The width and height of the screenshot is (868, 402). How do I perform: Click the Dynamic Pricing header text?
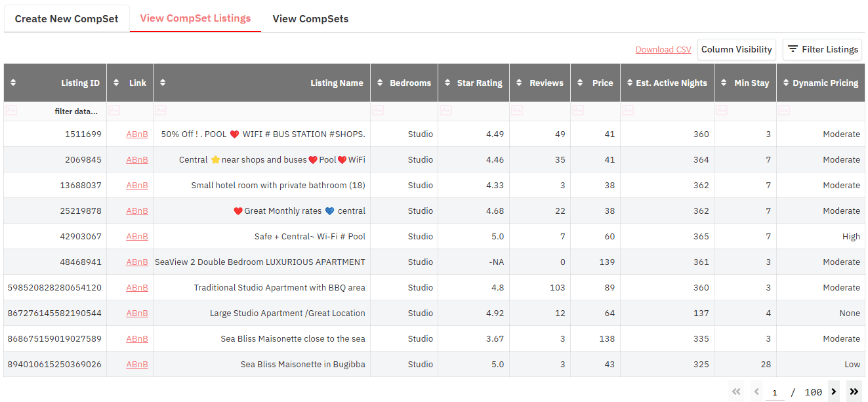825,83
